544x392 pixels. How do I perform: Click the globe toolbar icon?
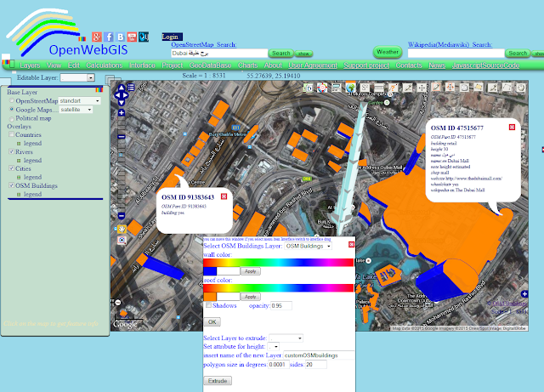[350, 87]
